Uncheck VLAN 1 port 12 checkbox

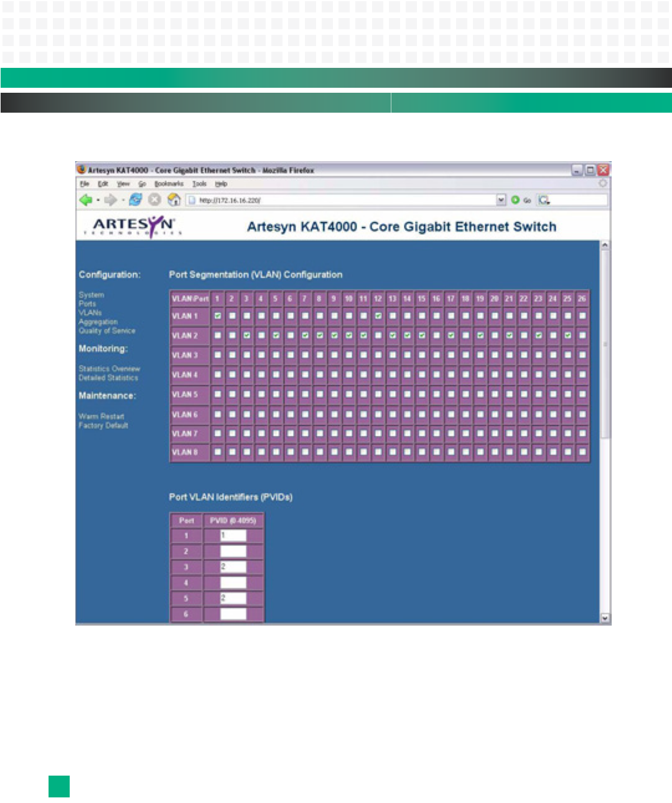[x=378, y=316]
